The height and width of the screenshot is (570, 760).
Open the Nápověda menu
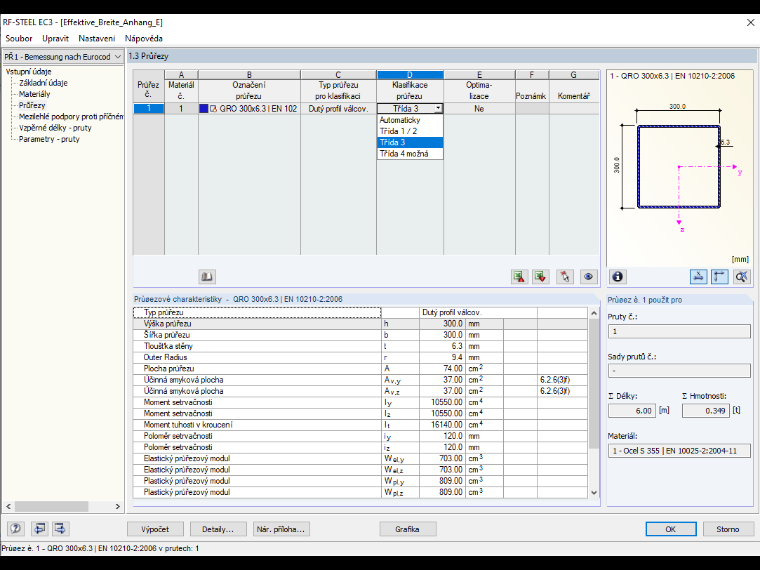(143, 38)
